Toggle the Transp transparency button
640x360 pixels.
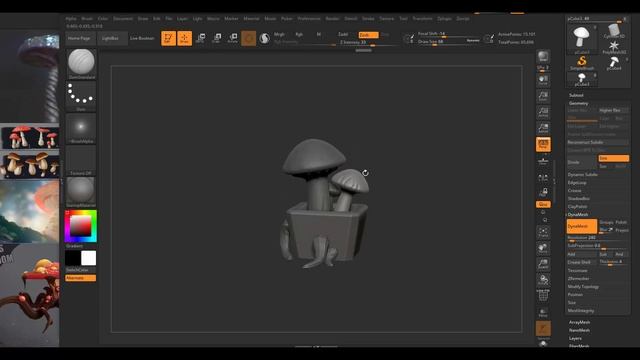pos(543,312)
